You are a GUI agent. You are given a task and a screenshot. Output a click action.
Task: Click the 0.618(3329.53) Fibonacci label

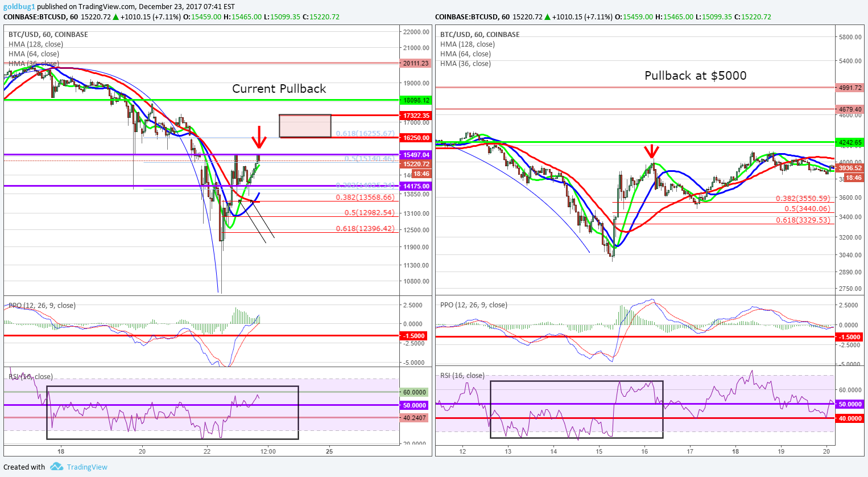[803, 220]
